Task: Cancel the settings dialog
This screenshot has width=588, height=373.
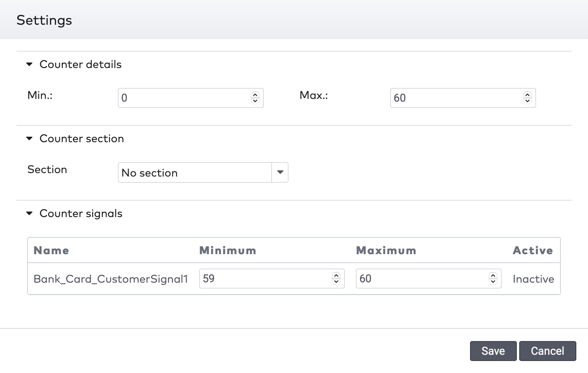Action: point(547,351)
